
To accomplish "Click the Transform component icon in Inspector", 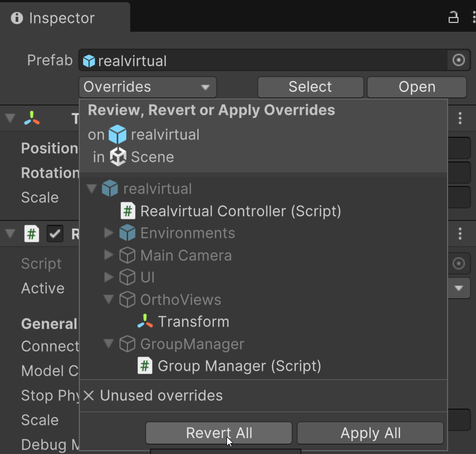I will [x=32, y=118].
